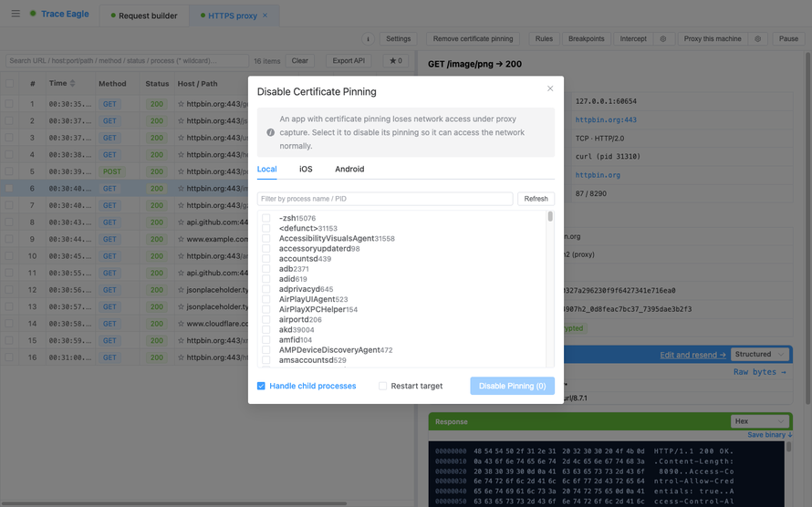Click the Export API button
The image size is (812, 507).
(349, 60)
